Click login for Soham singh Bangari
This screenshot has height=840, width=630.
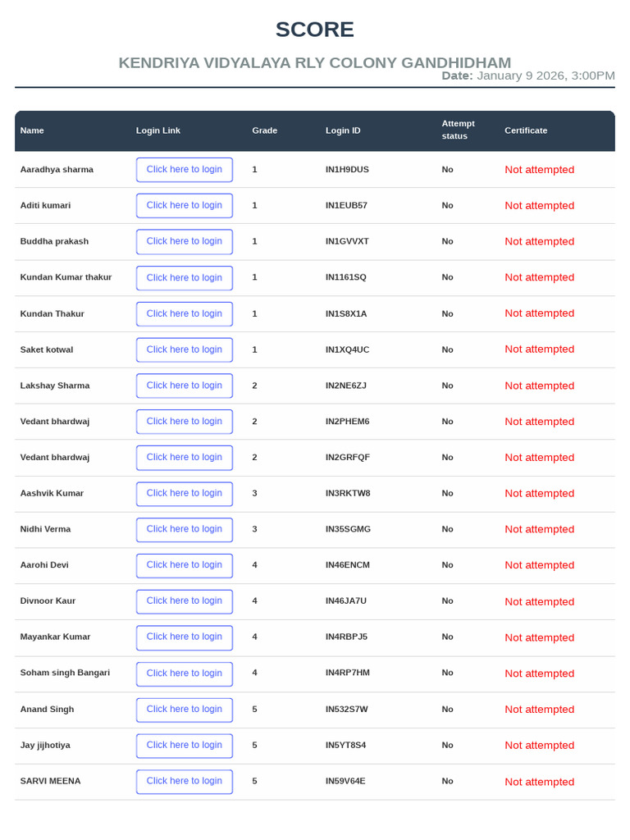[x=185, y=673]
